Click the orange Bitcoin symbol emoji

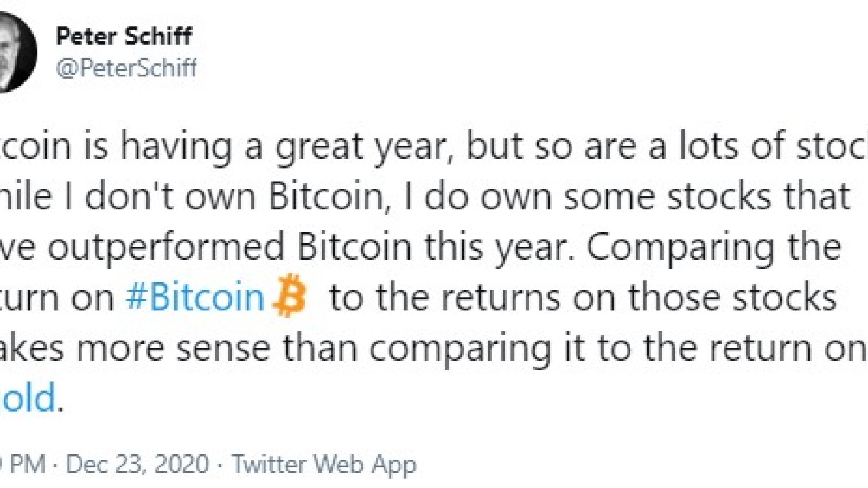point(289,296)
